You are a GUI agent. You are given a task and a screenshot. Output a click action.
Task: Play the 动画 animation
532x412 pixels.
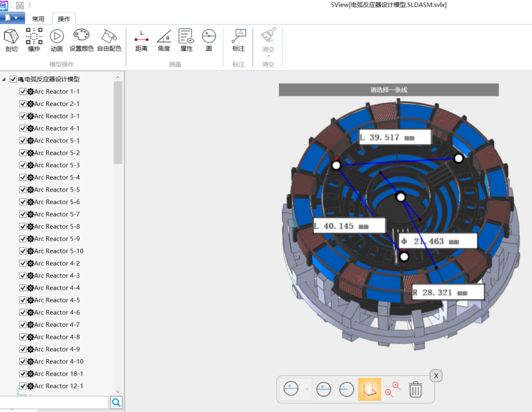click(x=57, y=40)
